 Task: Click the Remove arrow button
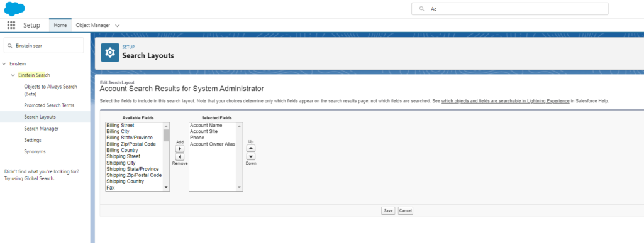179,157
